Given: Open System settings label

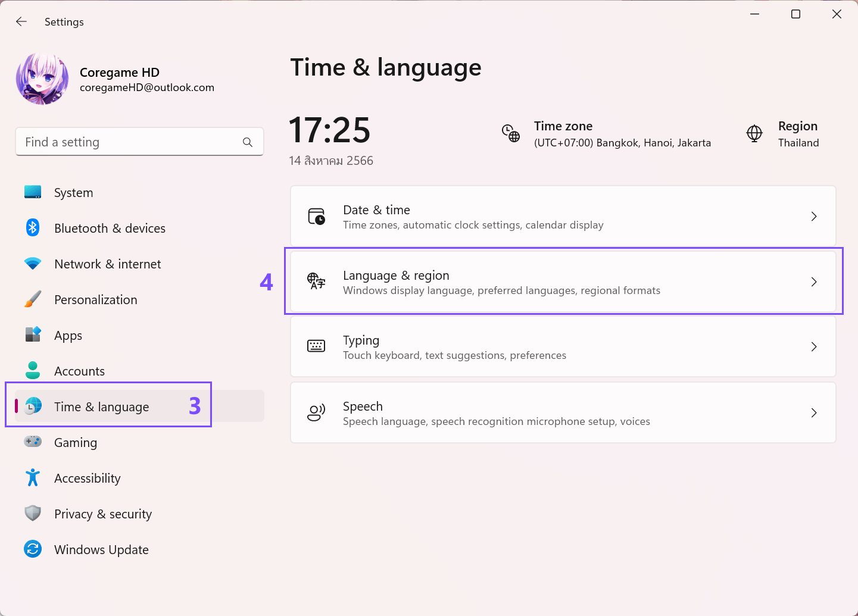Looking at the screenshot, I should click(x=73, y=193).
